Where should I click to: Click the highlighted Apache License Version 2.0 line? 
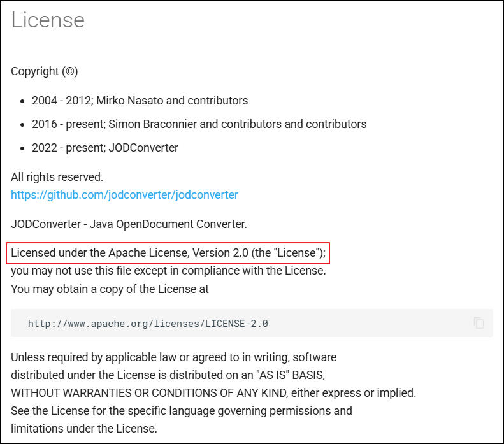[x=168, y=253]
